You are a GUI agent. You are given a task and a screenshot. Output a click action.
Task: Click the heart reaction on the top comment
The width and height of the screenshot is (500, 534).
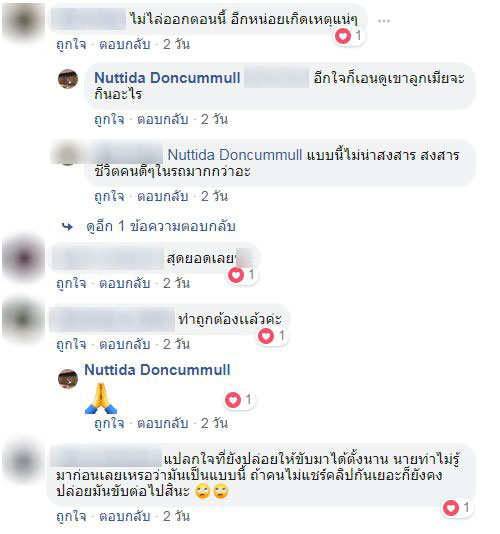pyautogui.click(x=343, y=35)
